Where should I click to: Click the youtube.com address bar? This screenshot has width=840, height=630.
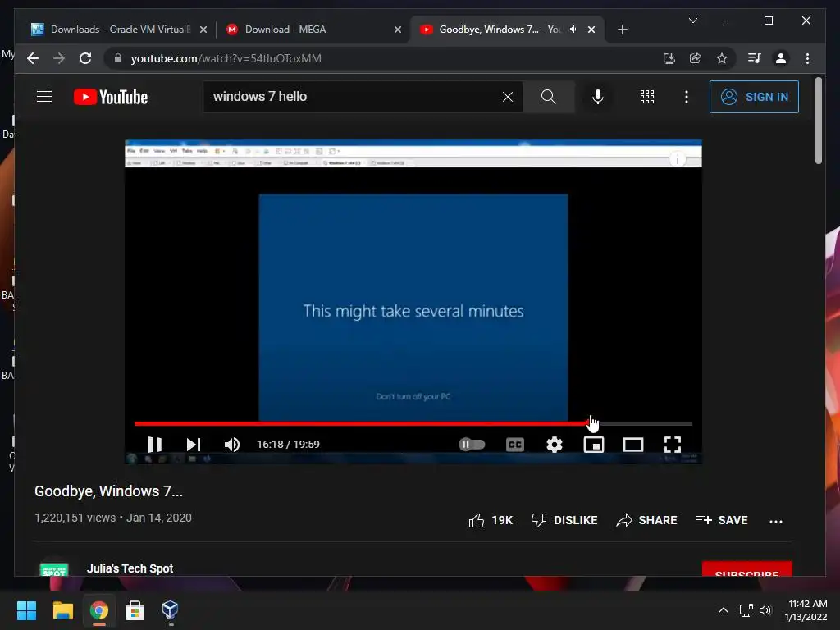click(x=226, y=58)
